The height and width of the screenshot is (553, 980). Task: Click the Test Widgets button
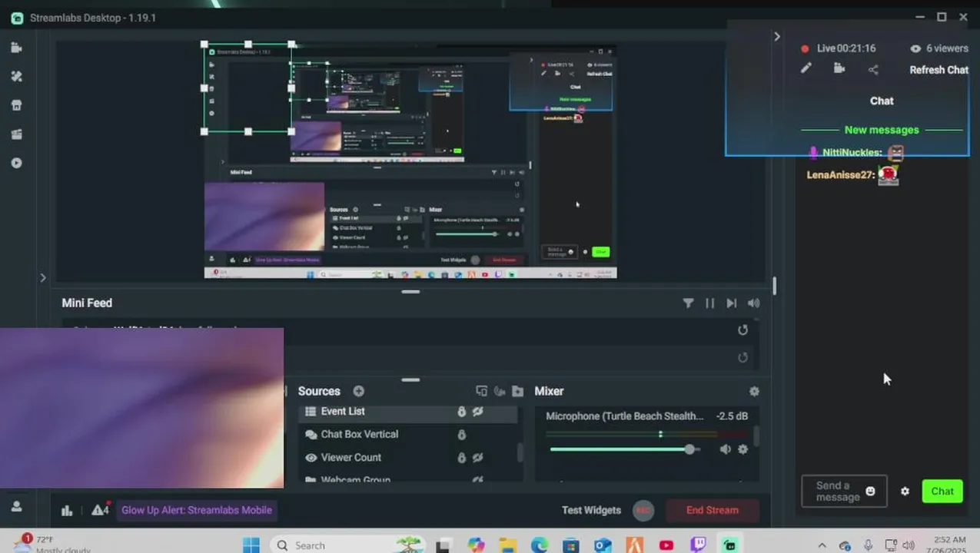[x=591, y=510]
